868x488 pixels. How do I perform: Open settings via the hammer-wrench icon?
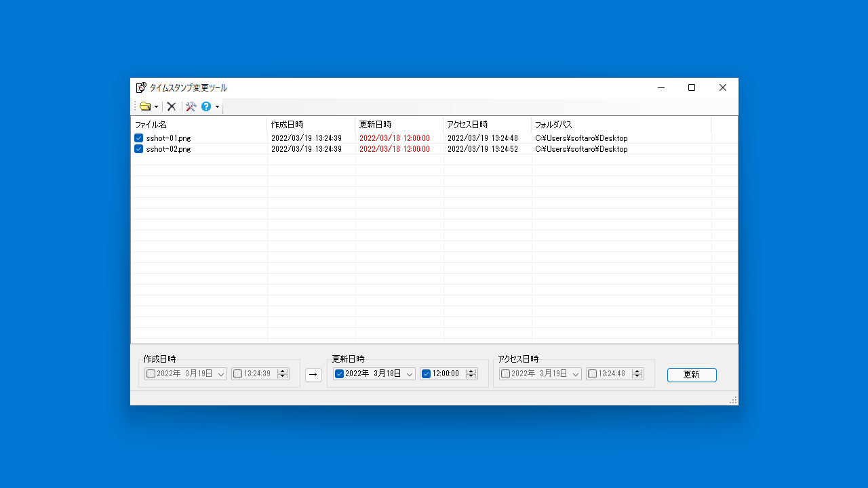191,106
